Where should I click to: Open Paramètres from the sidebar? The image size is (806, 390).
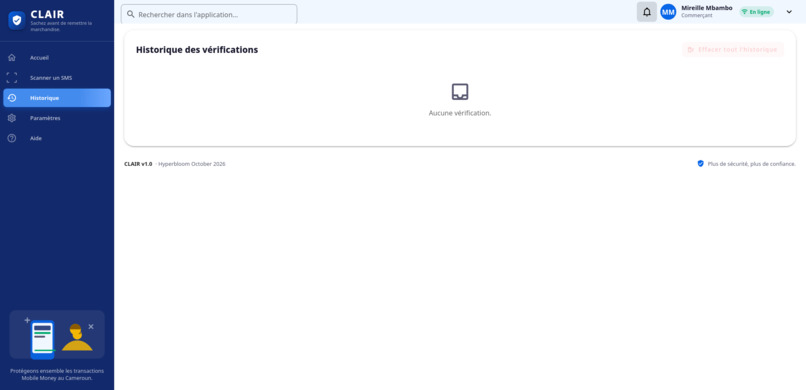(57, 118)
